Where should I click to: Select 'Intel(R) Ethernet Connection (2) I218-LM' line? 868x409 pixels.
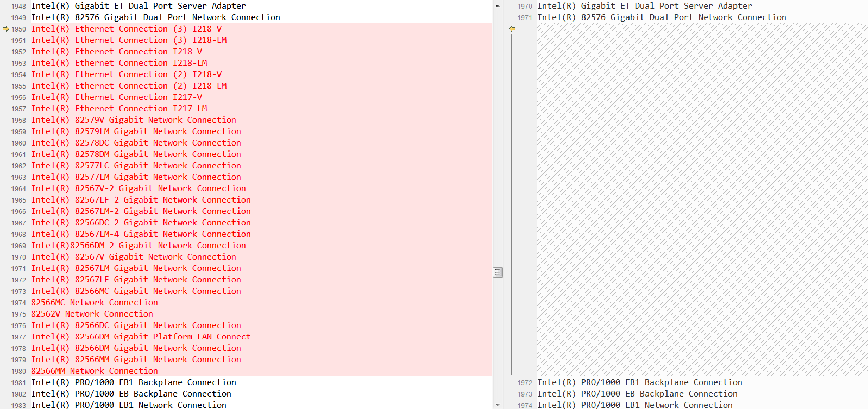[129, 86]
